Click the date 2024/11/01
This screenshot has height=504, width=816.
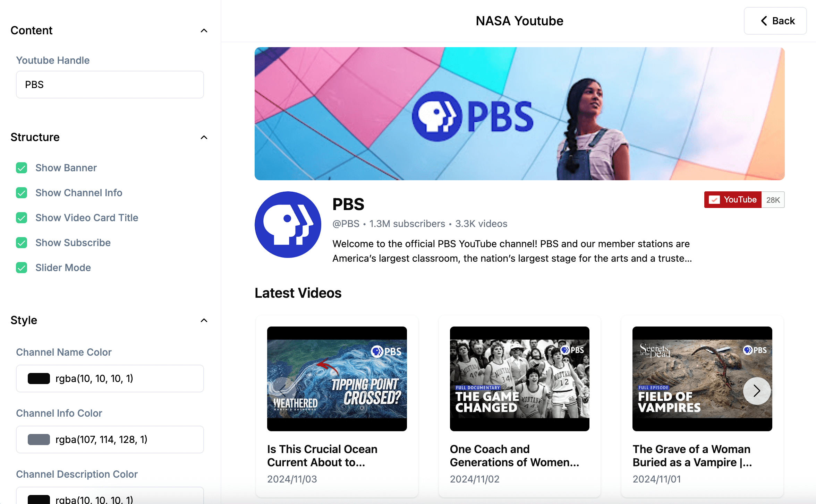[657, 479]
